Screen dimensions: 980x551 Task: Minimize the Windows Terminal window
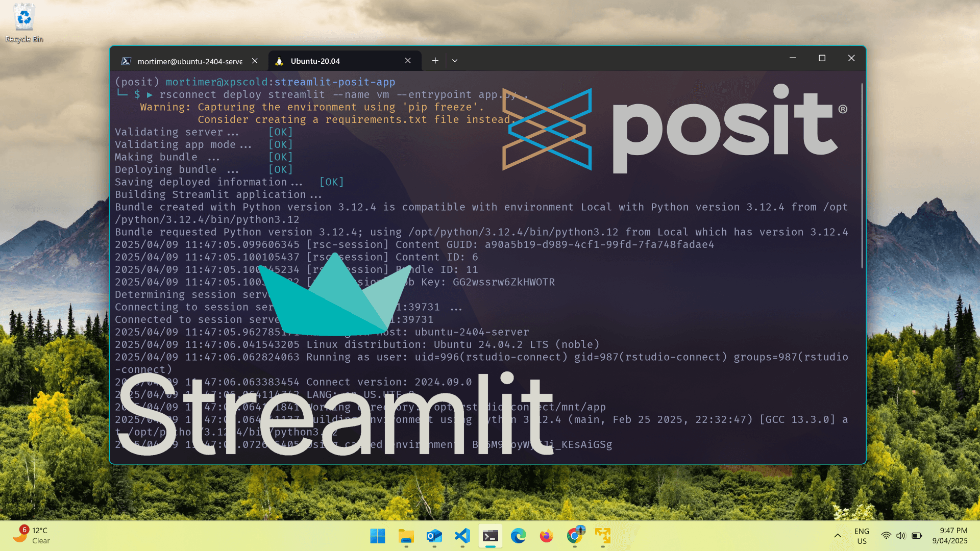pyautogui.click(x=793, y=58)
